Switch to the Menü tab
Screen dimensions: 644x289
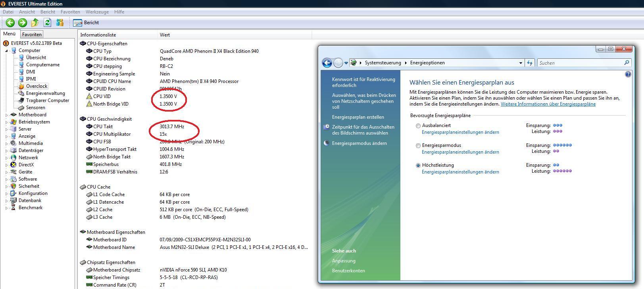(10, 34)
